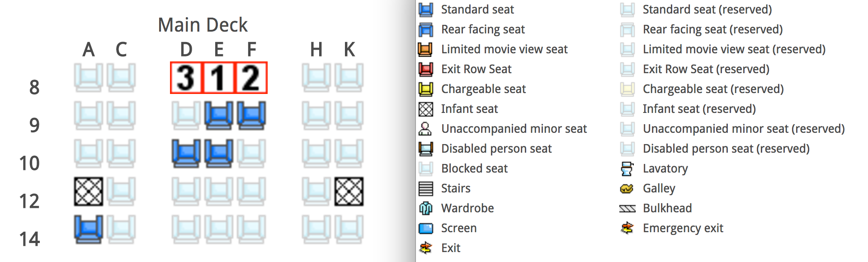Click infant seat 12K

pyautogui.click(x=349, y=192)
